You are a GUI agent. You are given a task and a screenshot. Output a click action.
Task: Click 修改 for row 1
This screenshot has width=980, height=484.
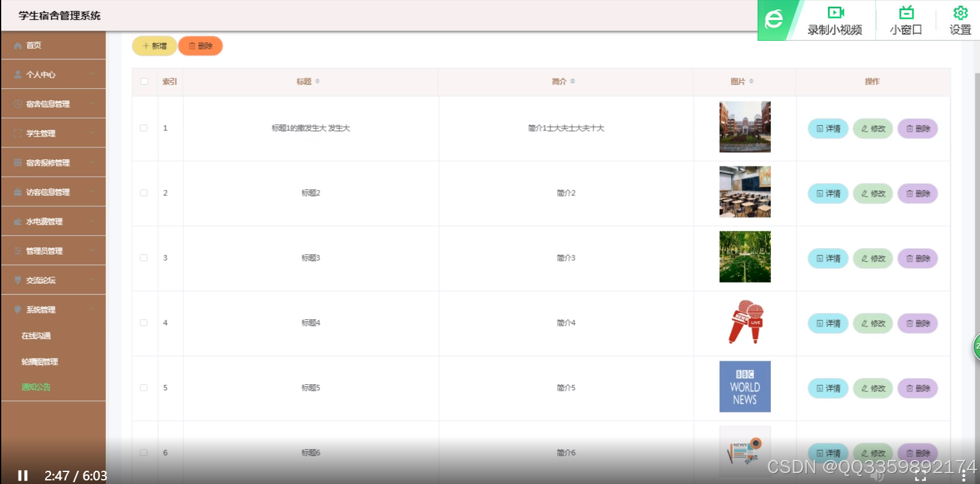873,129
